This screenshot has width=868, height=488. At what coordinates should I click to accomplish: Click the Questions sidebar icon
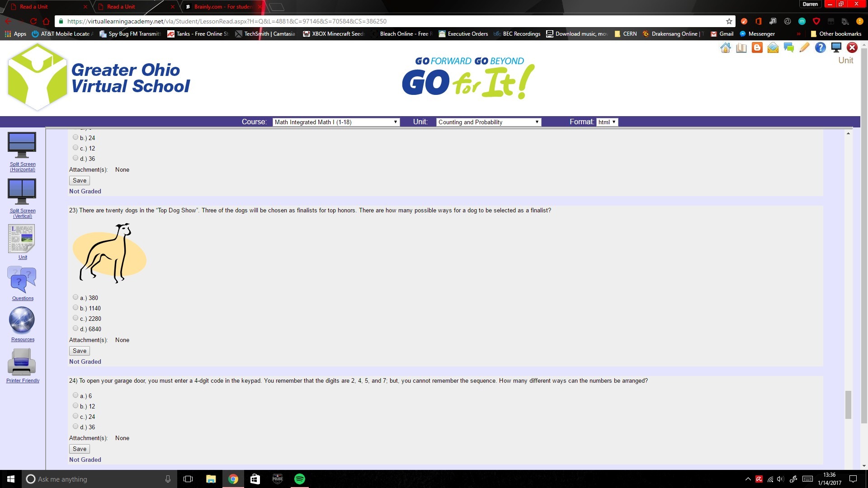(x=22, y=280)
